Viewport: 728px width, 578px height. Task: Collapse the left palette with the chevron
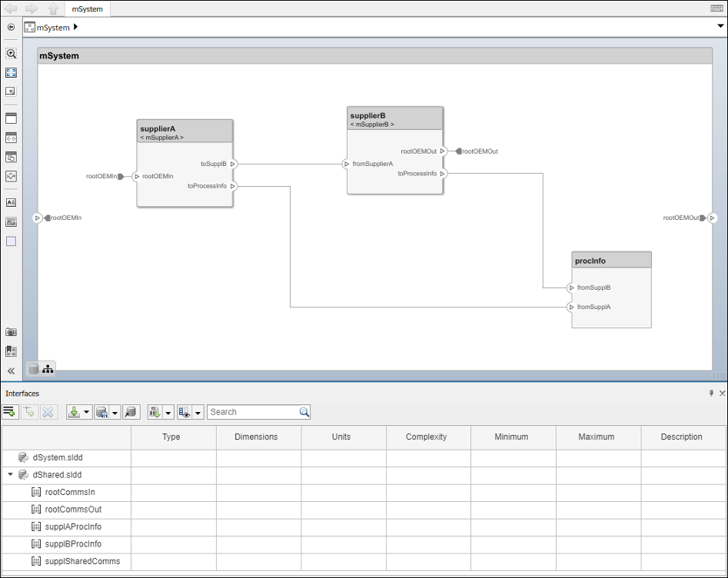tap(11, 370)
